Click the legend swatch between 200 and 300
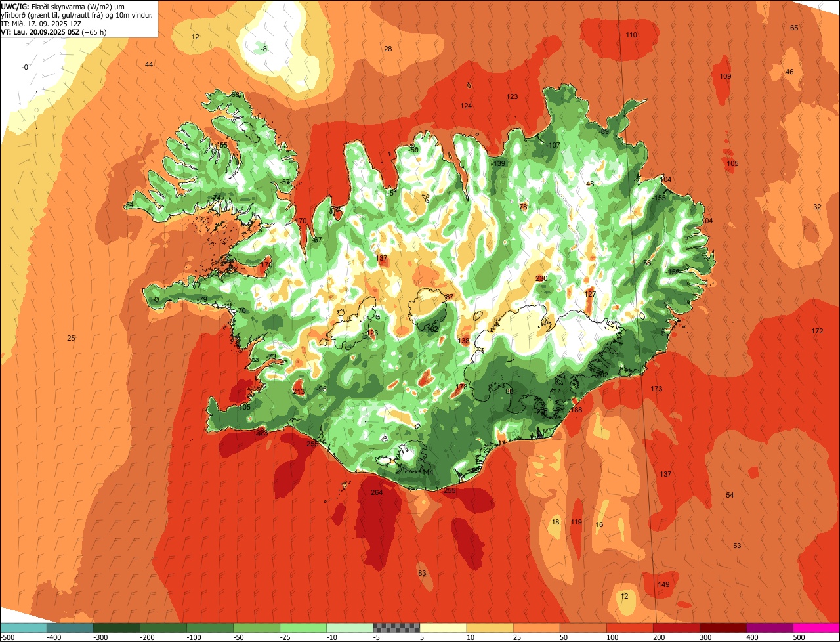The width and height of the screenshot is (840, 642). (676, 628)
